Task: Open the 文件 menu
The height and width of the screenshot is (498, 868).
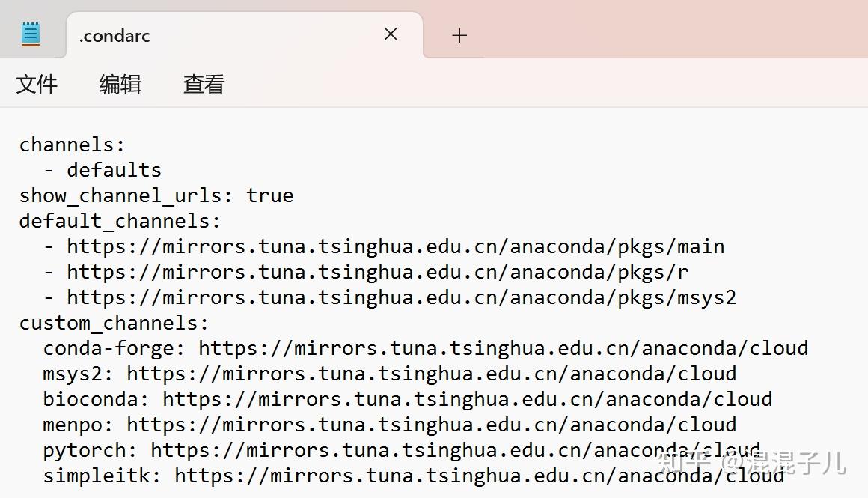Action: [37, 84]
